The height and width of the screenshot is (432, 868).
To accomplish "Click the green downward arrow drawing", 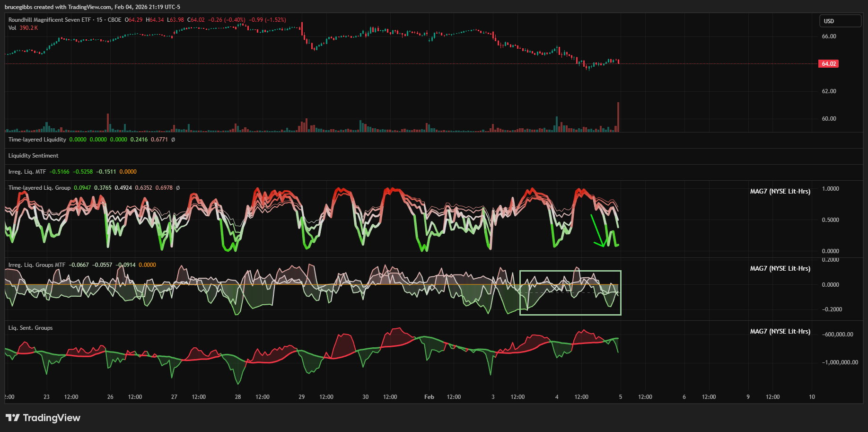I will 597,230.
